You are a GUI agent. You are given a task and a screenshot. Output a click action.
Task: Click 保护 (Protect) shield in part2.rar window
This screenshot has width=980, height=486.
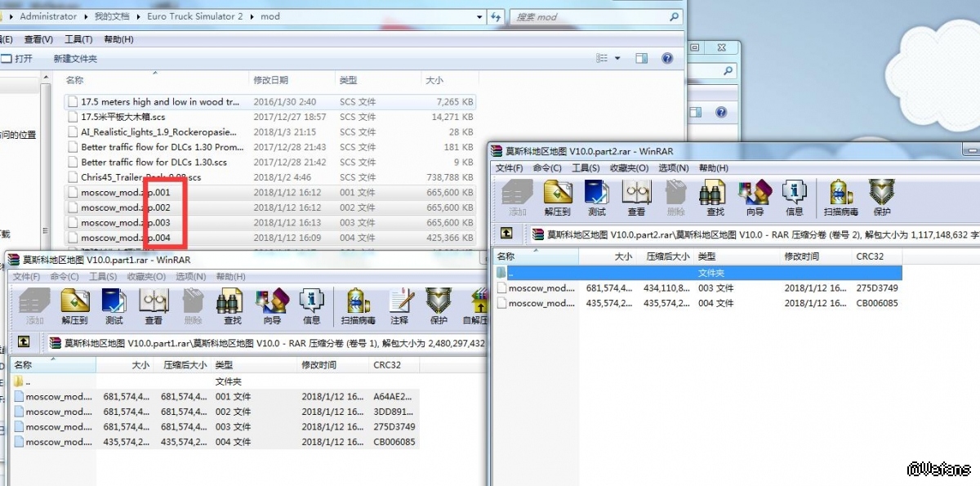click(882, 198)
